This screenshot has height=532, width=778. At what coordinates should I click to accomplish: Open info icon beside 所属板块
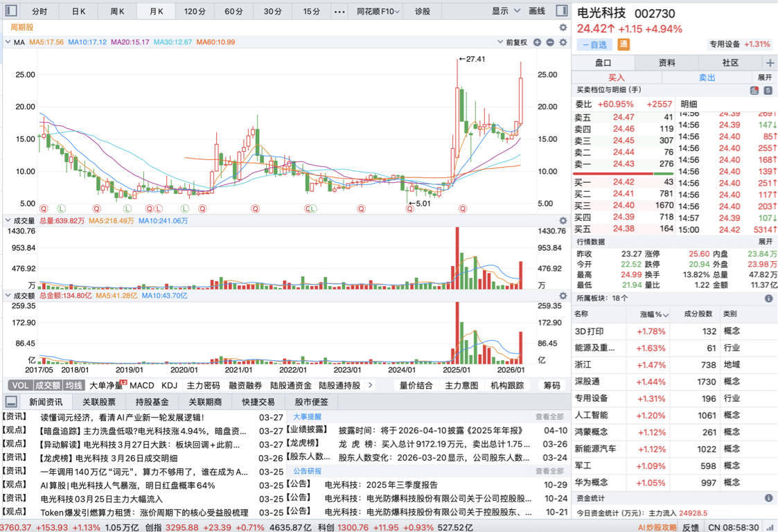(768, 299)
